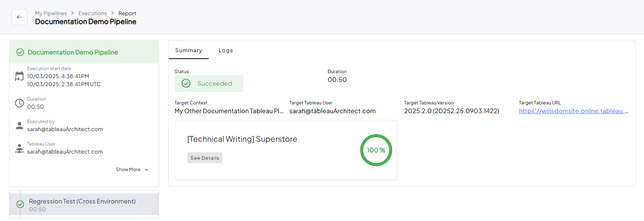Go to Executions breadcrumb
Image resolution: width=644 pixels, height=221 pixels.
[x=93, y=13]
